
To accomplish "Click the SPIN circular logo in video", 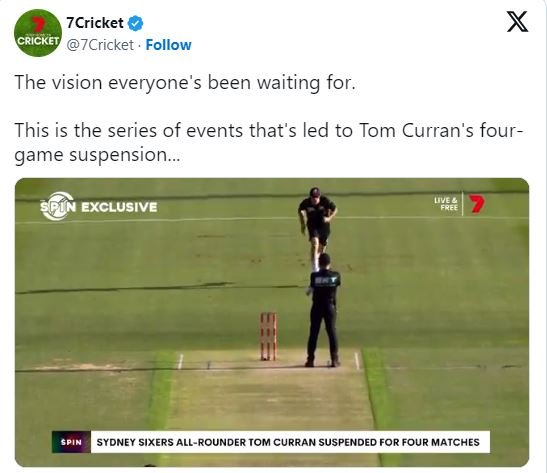I will tap(57, 207).
